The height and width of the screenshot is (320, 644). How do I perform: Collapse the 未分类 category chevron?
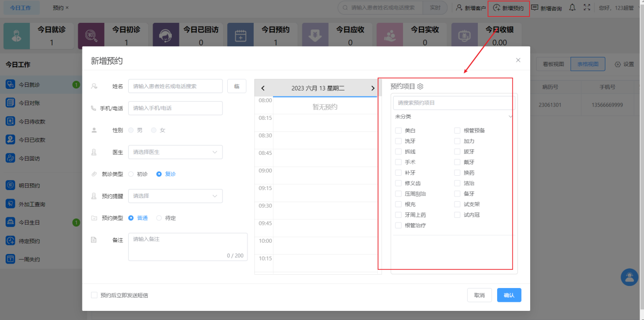(511, 117)
